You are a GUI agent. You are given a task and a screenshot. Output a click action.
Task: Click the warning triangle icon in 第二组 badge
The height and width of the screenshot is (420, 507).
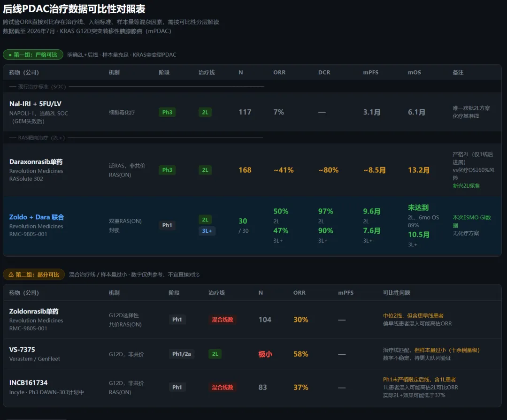click(11, 275)
